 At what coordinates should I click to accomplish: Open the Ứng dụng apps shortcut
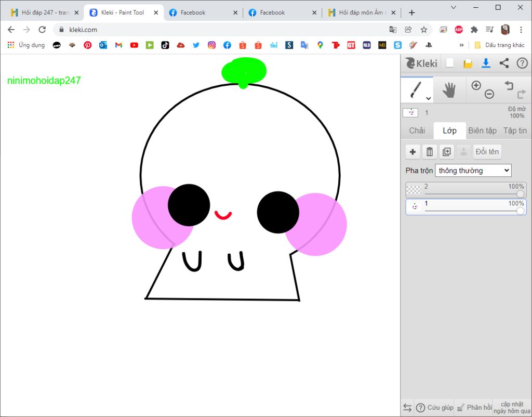pyautogui.click(x=26, y=45)
